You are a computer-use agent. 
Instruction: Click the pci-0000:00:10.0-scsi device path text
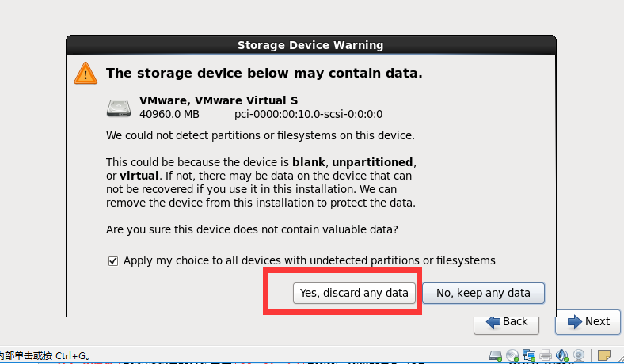point(308,114)
